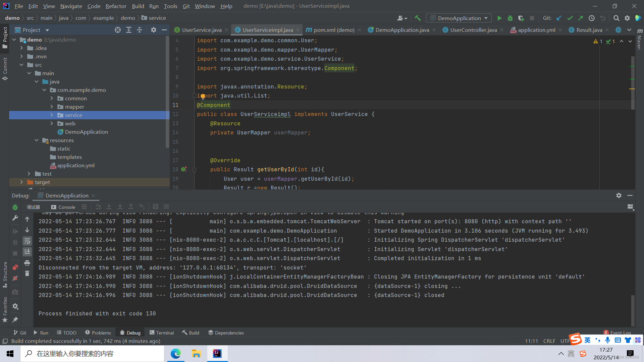Toggle soft-wrap in debug console
This screenshot has height=362, width=644.
27,241
